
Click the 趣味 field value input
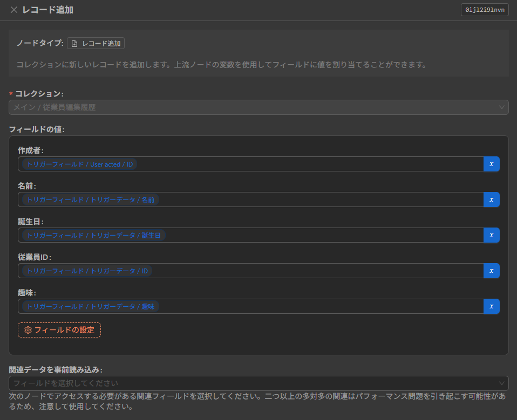250,306
